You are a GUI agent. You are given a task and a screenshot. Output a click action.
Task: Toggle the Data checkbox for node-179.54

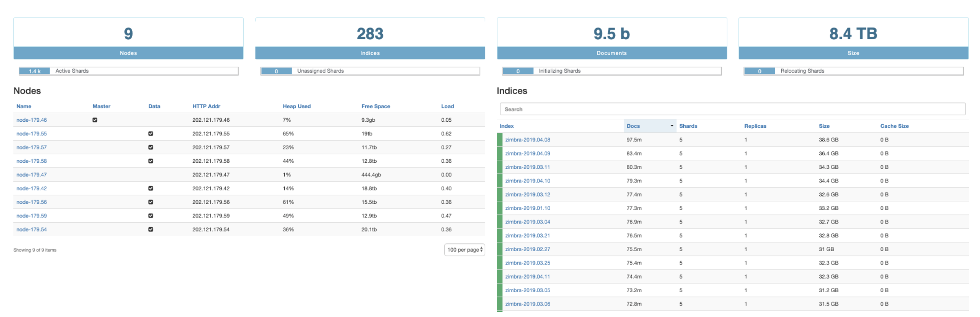point(151,229)
